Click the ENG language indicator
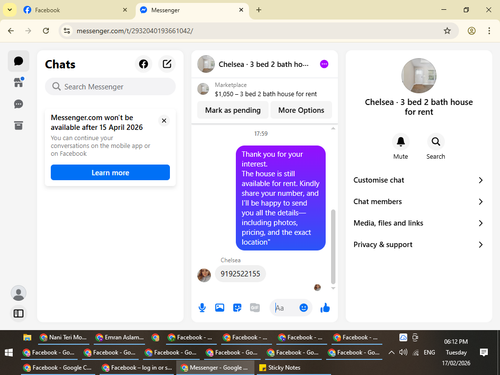Viewport: 500px width, 375px height. coord(429,352)
